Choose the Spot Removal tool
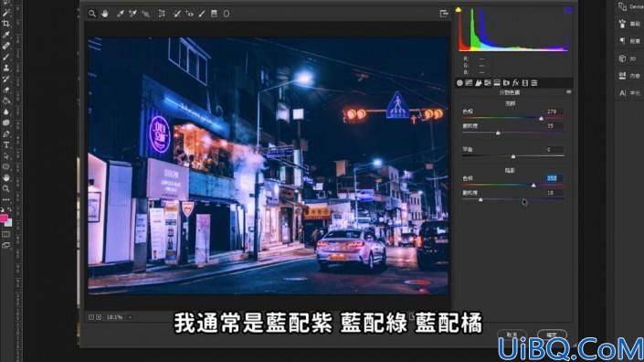 point(177,14)
